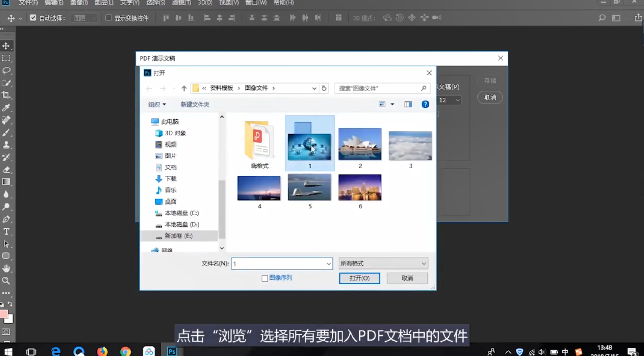Expand Move tool preset picker arrow

point(20,18)
